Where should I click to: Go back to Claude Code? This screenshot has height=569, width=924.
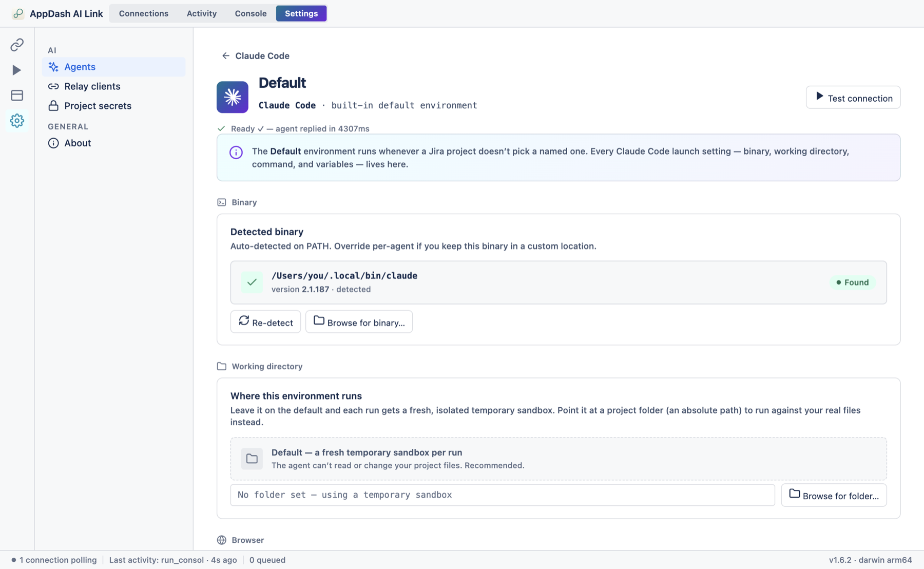[256, 55]
